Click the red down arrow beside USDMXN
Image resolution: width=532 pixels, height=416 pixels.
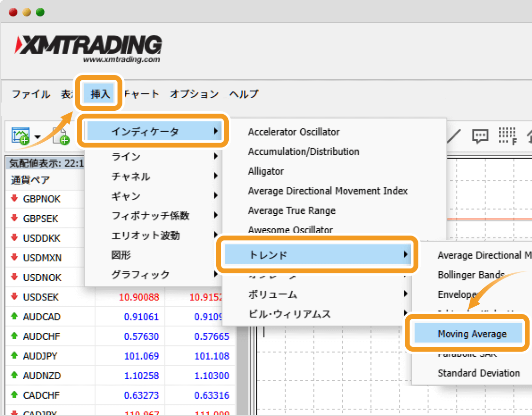[x=14, y=257]
